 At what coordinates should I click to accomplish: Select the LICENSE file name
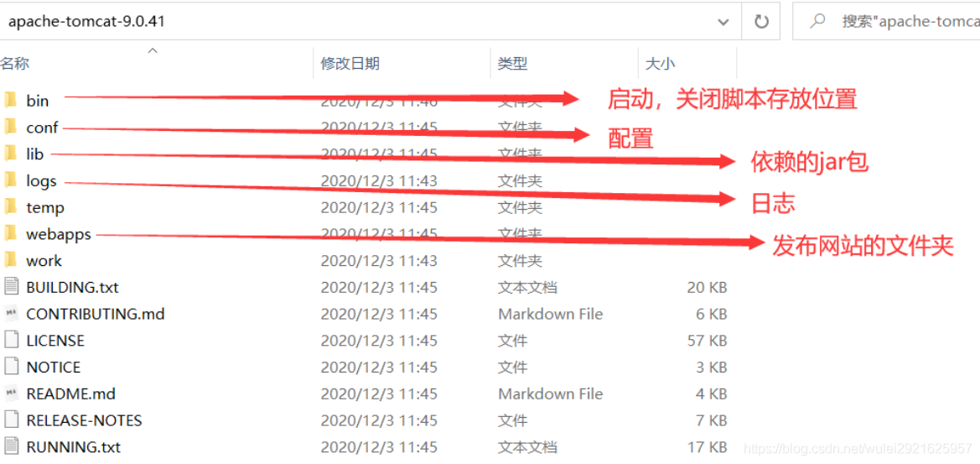(55, 341)
